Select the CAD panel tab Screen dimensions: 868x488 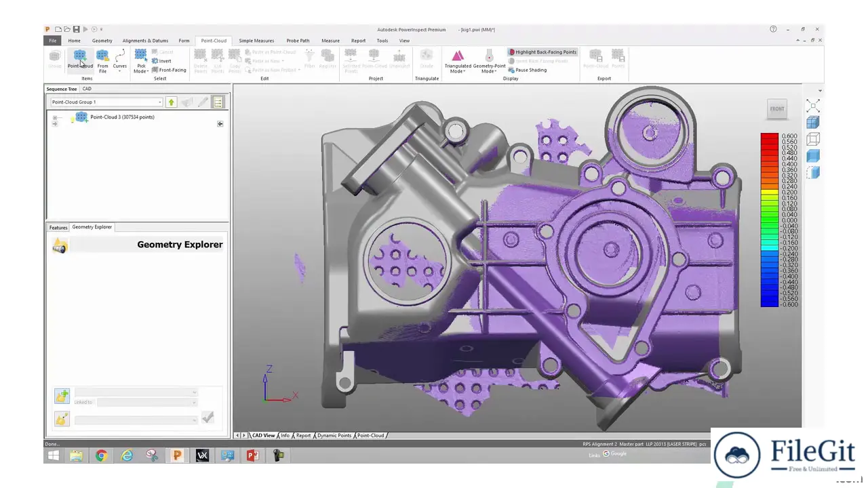click(87, 89)
